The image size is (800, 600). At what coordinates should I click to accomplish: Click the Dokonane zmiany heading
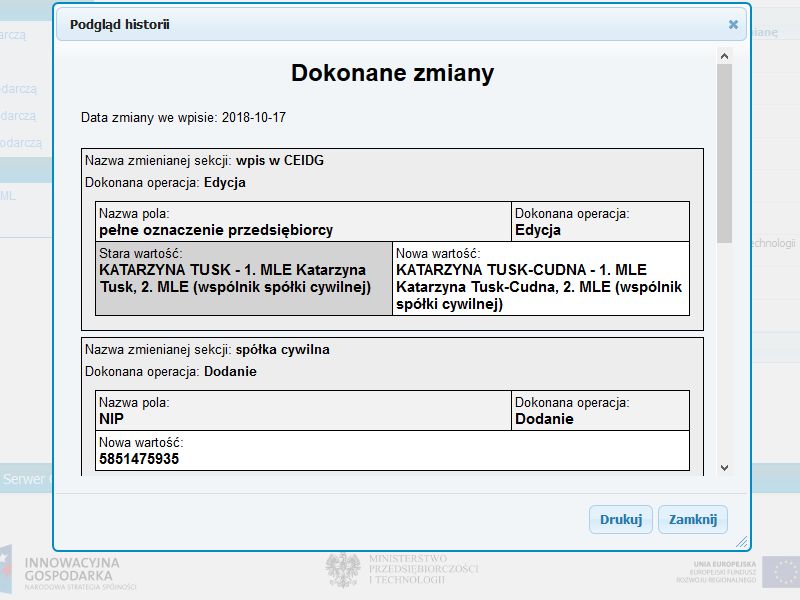click(392, 73)
